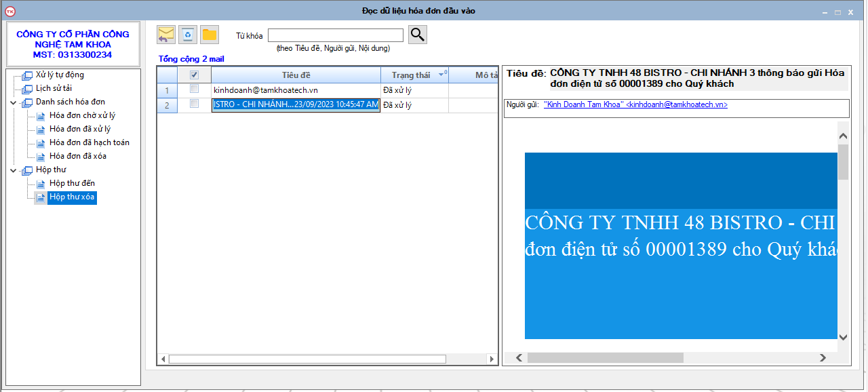Screen dimensions: 868x392
Task: Click the restore mail envelope icon
Action: [166, 35]
